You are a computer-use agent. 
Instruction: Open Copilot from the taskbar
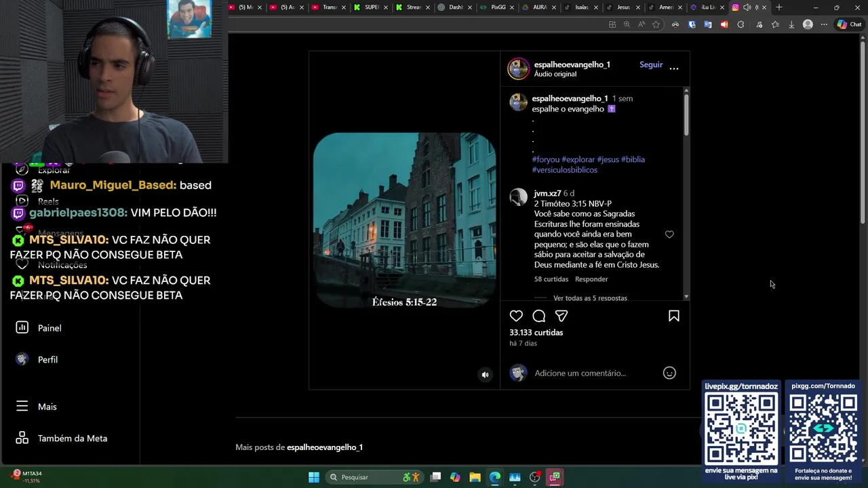[x=455, y=477]
